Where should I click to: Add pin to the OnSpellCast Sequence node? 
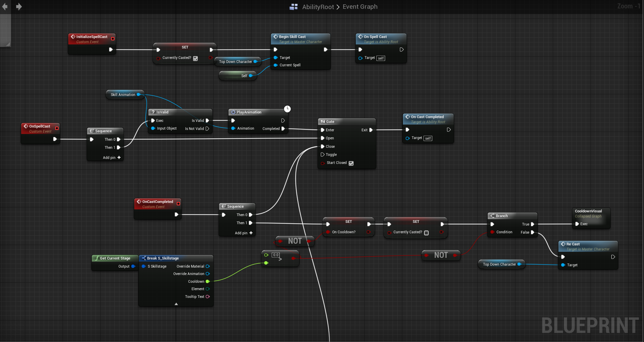tap(119, 158)
